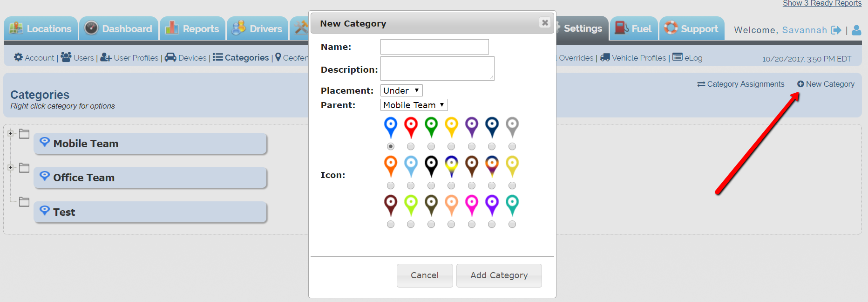Click the logout arrow icon beside Savannah

(836, 30)
